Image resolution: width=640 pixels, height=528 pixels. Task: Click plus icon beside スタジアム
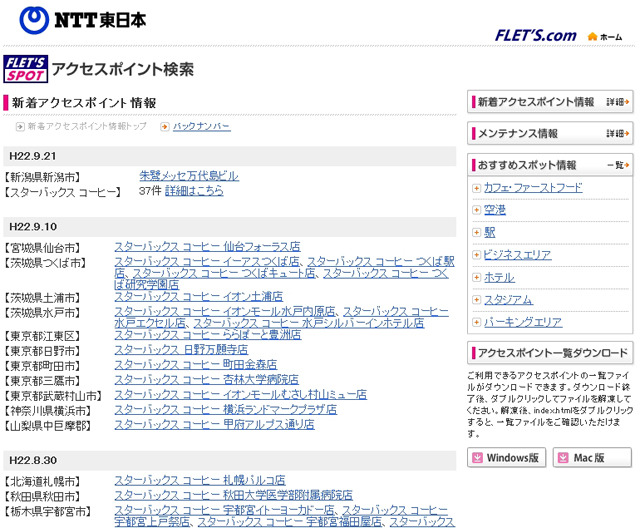pyautogui.click(x=476, y=300)
